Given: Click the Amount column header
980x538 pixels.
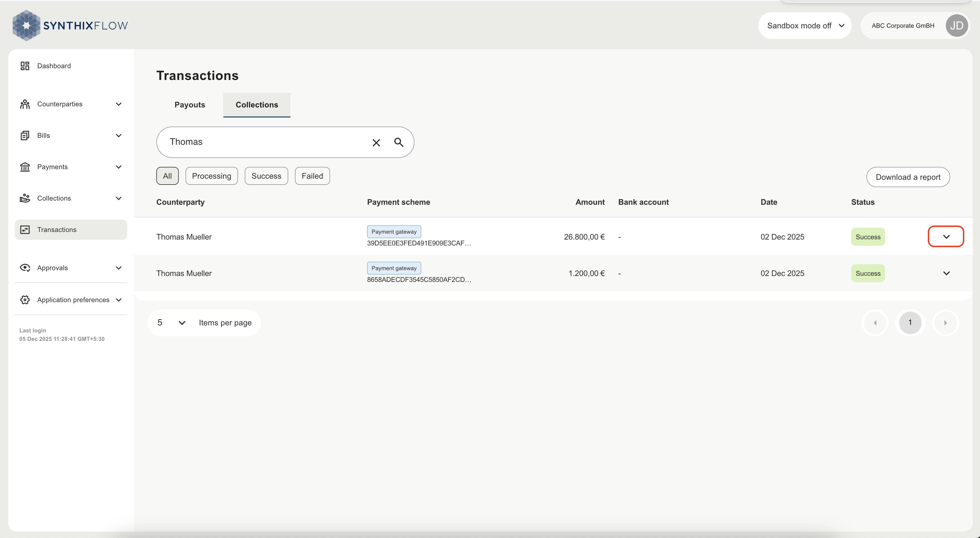Looking at the screenshot, I should pyautogui.click(x=590, y=202).
